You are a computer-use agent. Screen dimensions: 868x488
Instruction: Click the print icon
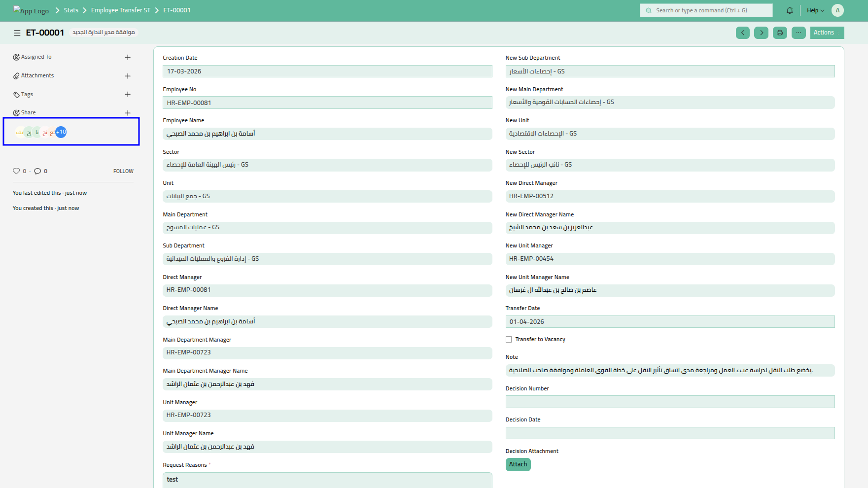point(780,33)
